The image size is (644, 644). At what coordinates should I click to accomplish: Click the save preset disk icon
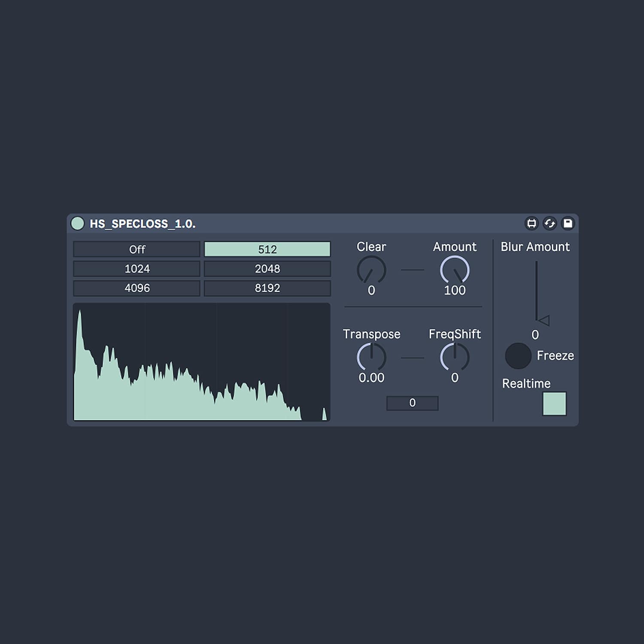tap(568, 223)
